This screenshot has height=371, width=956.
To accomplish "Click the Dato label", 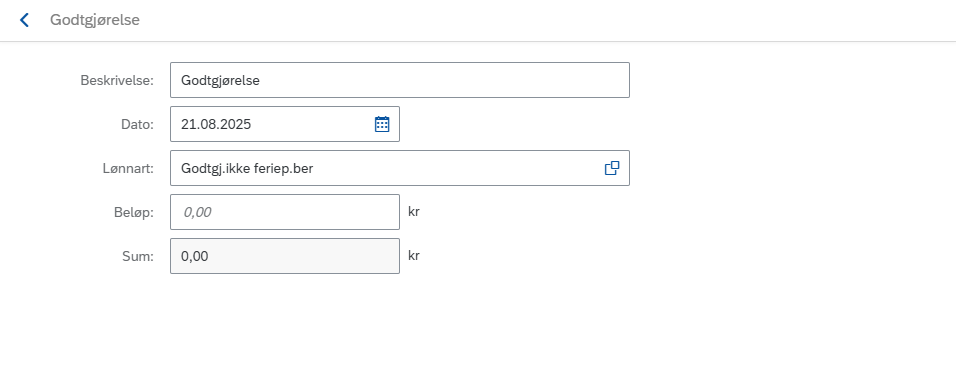I will pyautogui.click(x=137, y=124).
